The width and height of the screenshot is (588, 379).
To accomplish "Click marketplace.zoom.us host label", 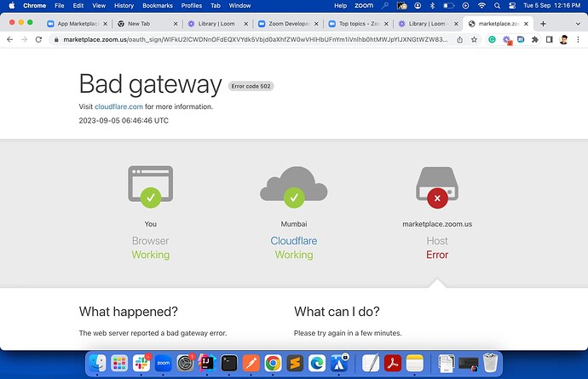I will click(x=437, y=224).
